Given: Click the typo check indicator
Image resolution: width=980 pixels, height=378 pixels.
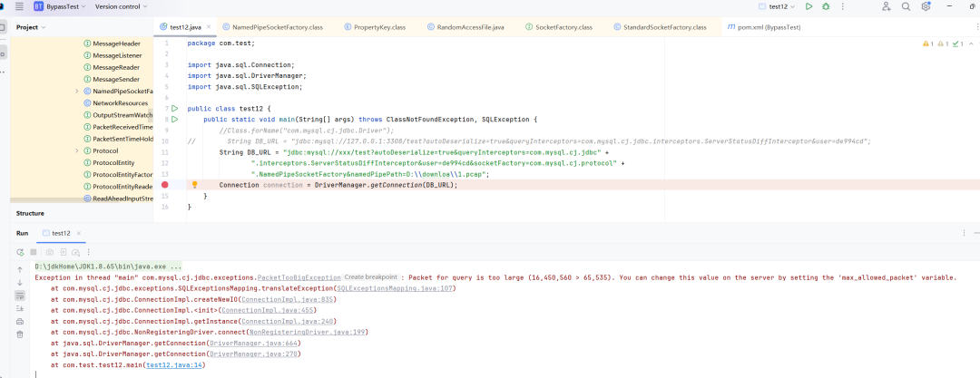Looking at the screenshot, I should (959, 44).
